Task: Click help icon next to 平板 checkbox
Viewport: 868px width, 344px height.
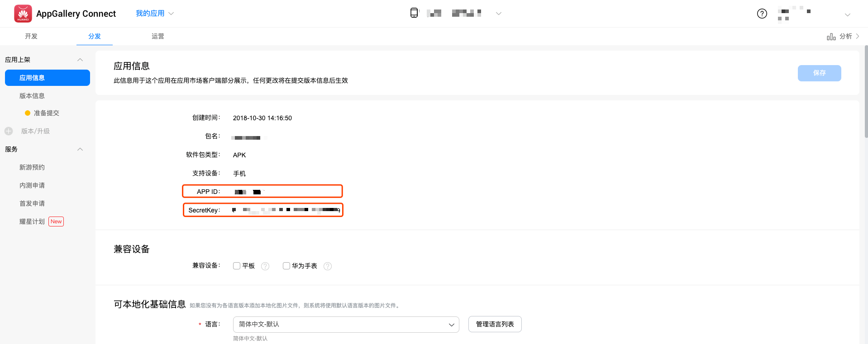Action: 265,266
